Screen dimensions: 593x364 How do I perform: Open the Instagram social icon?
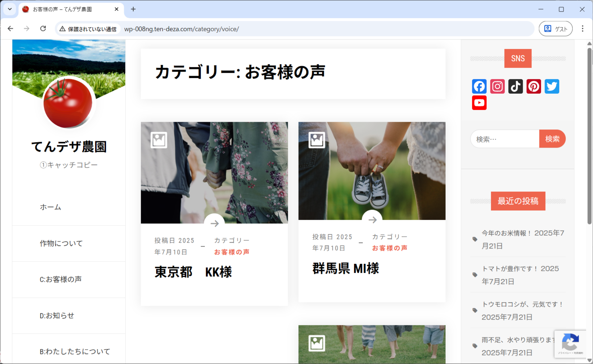(x=497, y=86)
